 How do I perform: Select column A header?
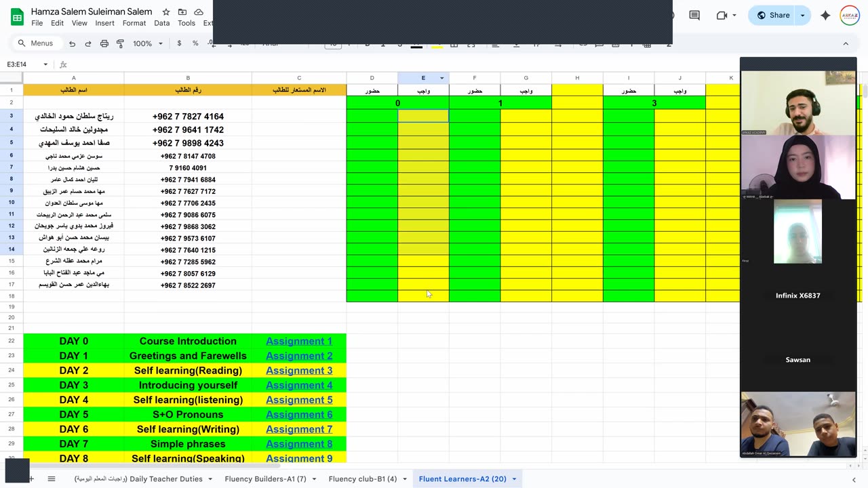coord(74,78)
